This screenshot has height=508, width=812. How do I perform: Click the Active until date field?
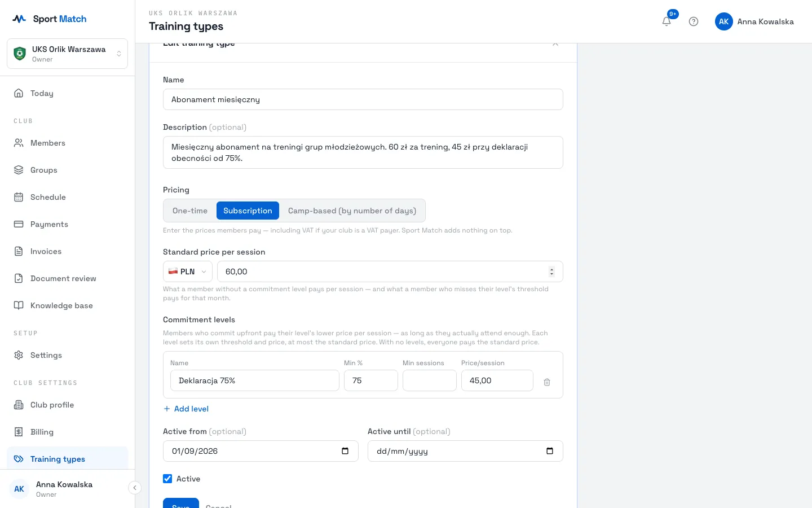[x=465, y=451]
